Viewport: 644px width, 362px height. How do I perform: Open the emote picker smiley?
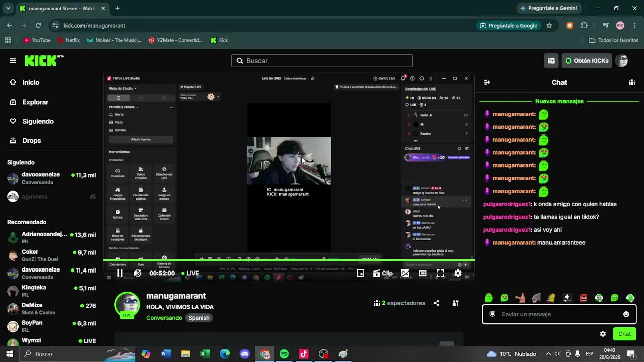(x=626, y=314)
